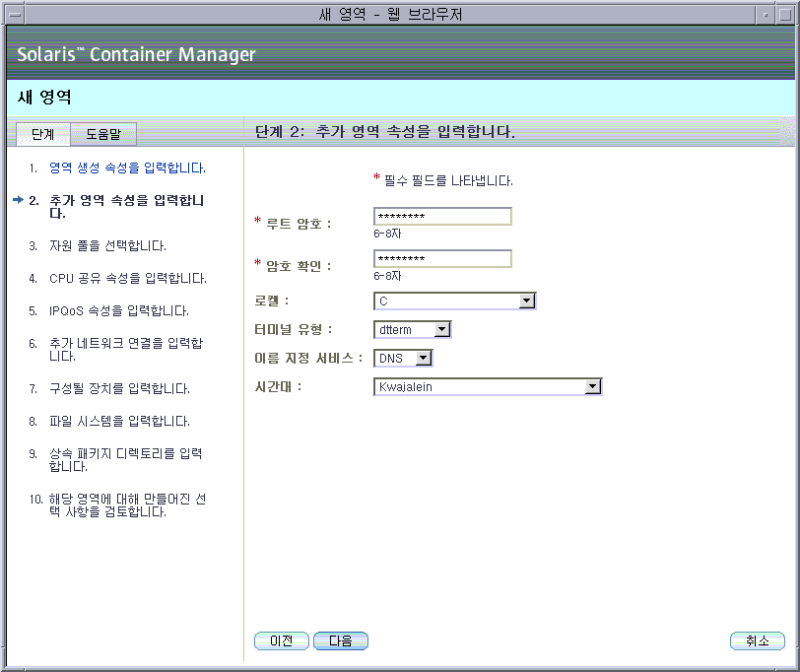This screenshot has width=800, height=672.
Task: Select step 10 선택 사항을 검토합니다 text
Action: (x=127, y=505)
